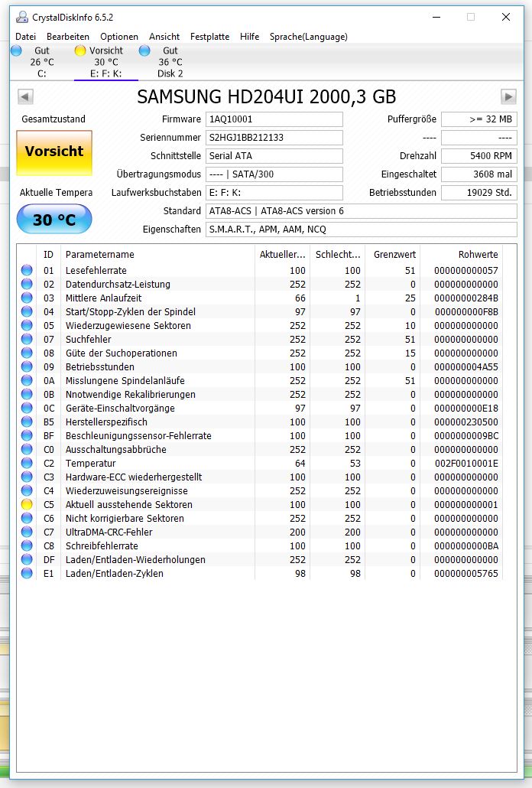Click the Firmware field 1AQ10001
Image resolution: width=532 pixels, height=788 pixels.
[274, 119]
